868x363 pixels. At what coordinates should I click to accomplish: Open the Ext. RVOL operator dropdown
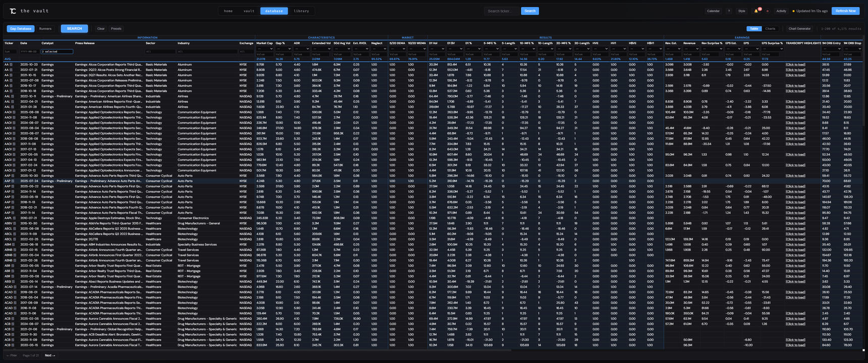360,49
